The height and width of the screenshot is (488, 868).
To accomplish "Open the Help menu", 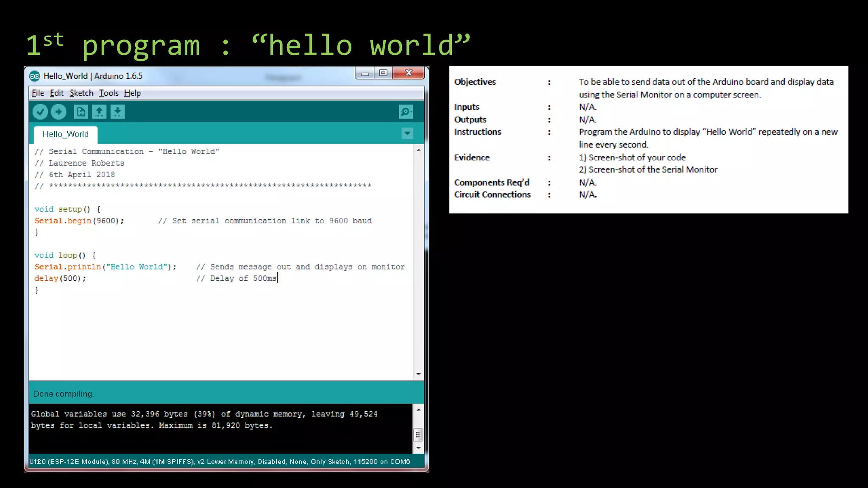I will [132, 93].
